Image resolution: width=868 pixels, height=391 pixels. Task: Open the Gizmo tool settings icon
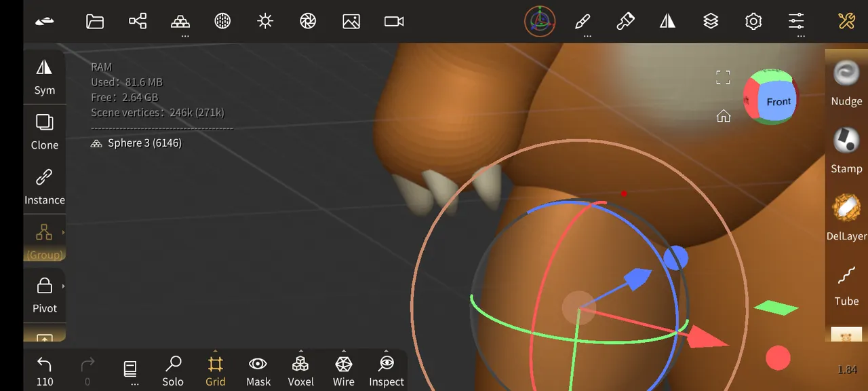[540, 21]
